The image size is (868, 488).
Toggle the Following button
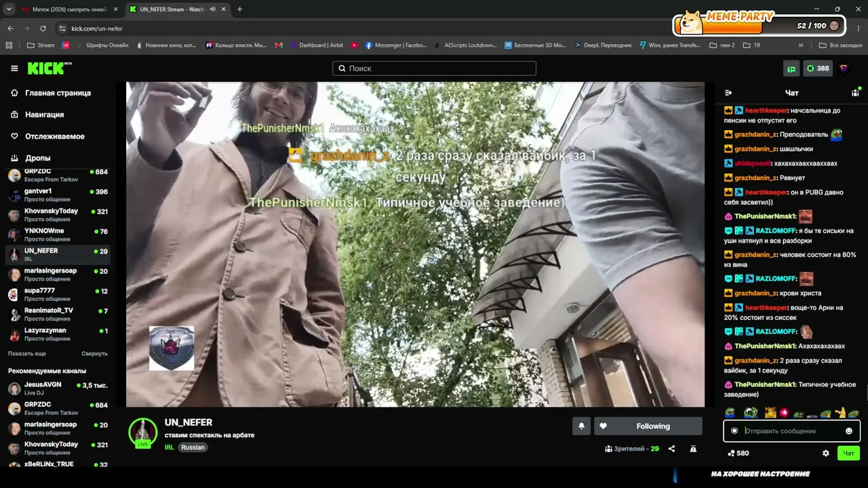(648, 426)
